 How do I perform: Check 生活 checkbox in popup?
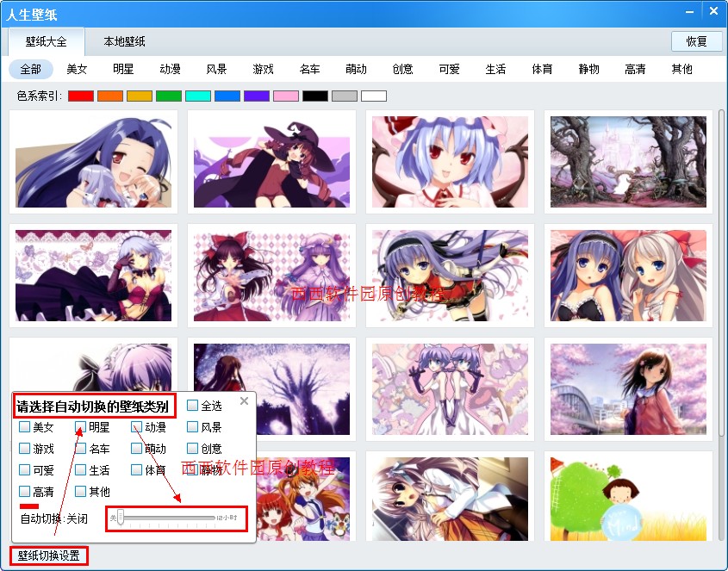(81, 469)
